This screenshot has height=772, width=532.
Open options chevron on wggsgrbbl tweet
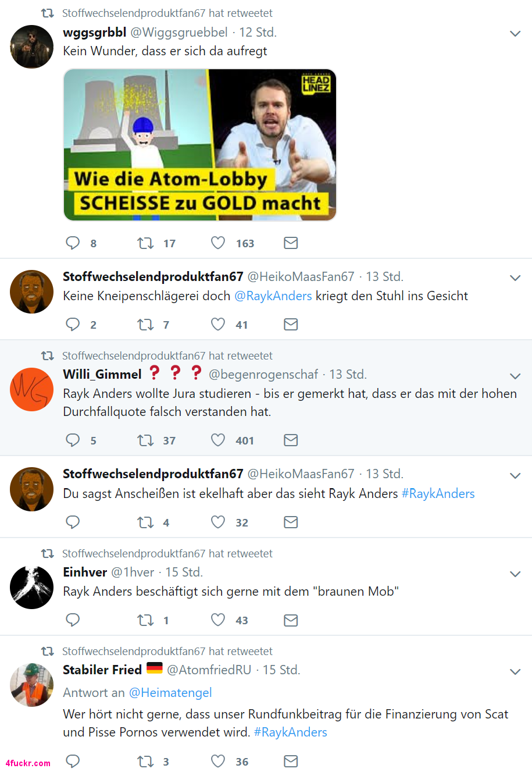click(515, 34)
